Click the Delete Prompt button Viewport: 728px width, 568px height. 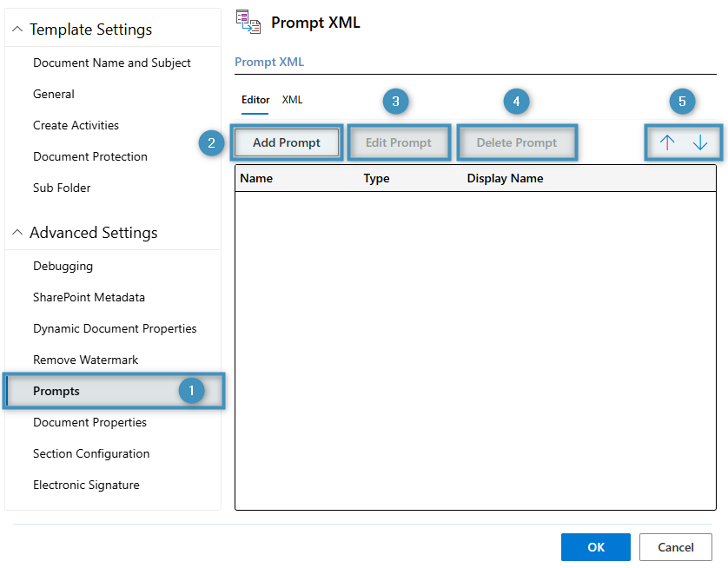[517, 142]
